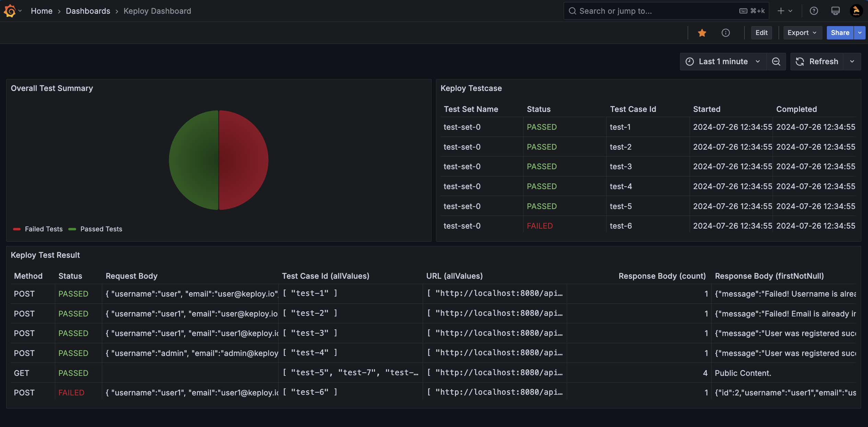Open Overall Test Summary panel title
The width and height of the screenshot is (868, 427).
pyautogui.click(x=52, y=88)
